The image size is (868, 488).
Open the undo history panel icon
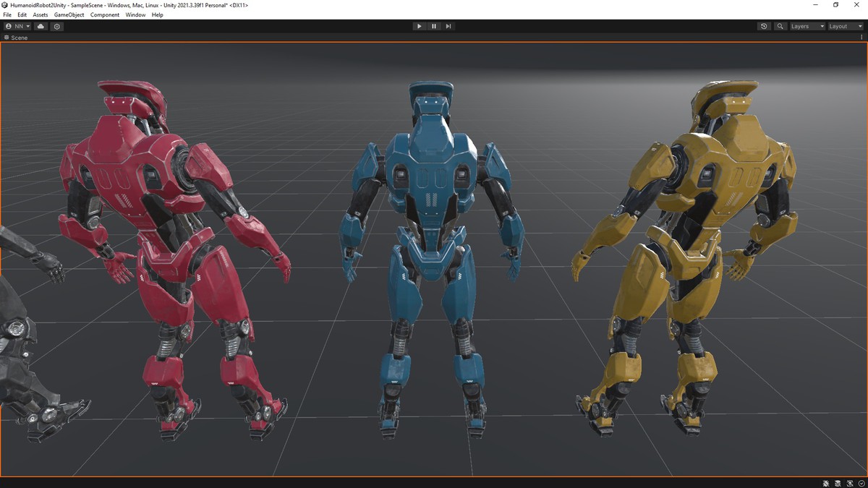click(x=764, y=26)
